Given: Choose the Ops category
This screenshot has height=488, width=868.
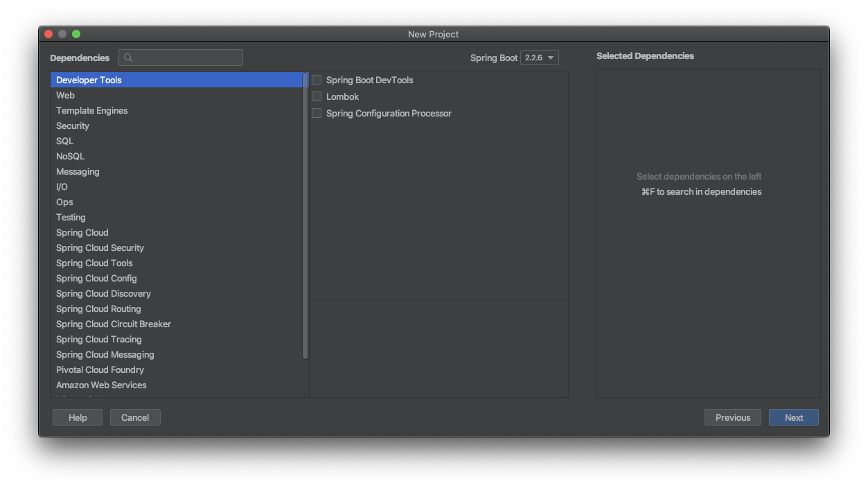Looking at the screenshot, I should [x=177, y=202].
